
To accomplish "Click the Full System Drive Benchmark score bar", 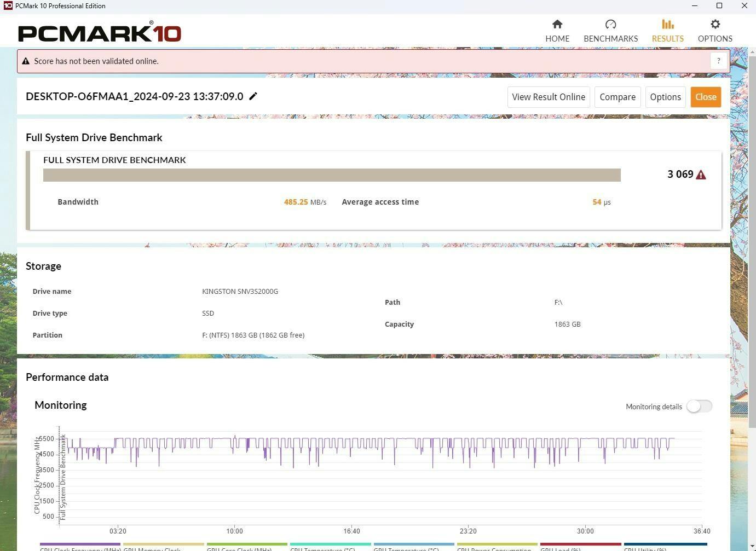I will [332, 175].
